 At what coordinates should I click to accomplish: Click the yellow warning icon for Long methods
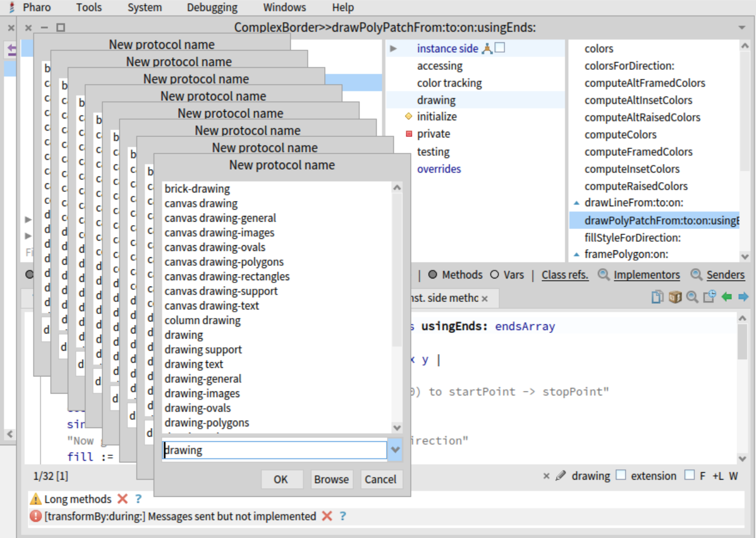[x=36, y=499]
